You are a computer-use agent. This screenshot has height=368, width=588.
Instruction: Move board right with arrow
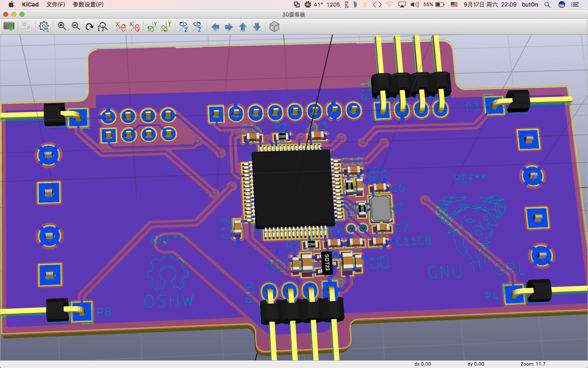[x=229, y=27]
